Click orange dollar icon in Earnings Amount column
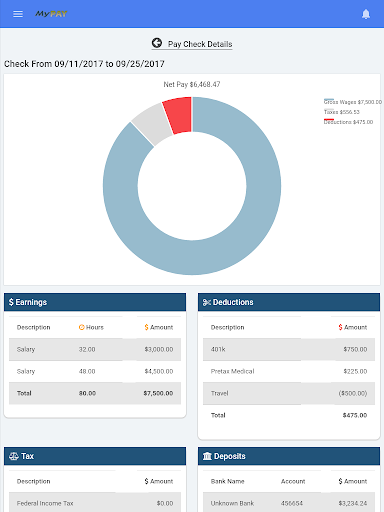The image size is (384, 512). point(146,327)
